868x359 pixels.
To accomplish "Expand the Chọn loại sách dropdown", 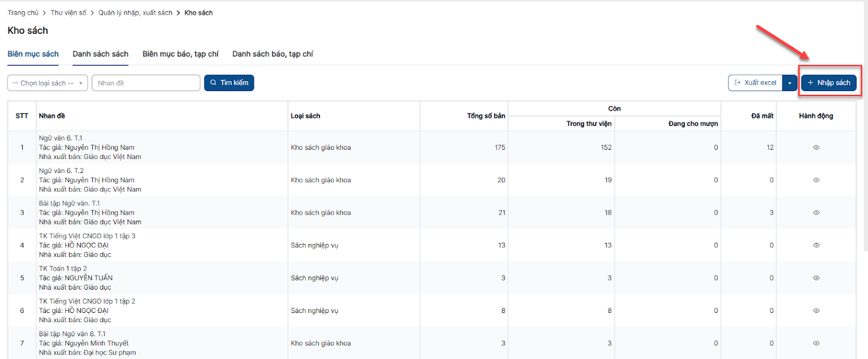I will (47, 83).
